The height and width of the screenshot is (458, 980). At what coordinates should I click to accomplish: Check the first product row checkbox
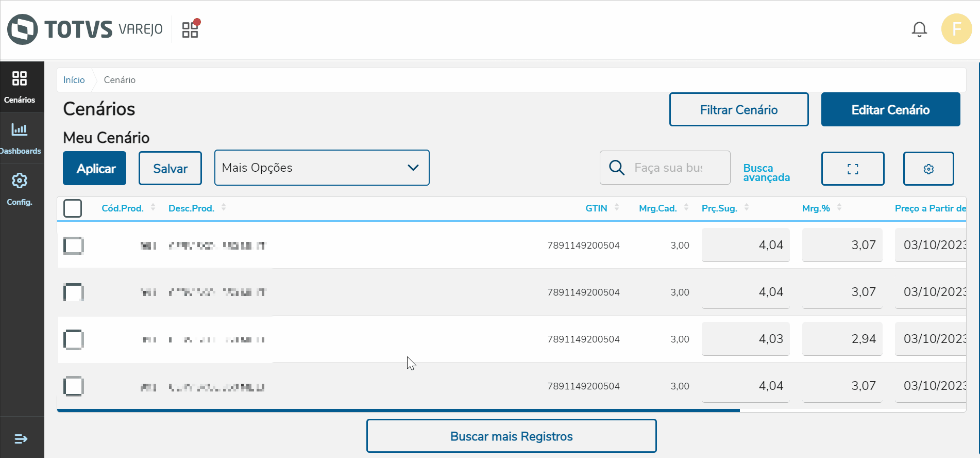click(74, 246)
